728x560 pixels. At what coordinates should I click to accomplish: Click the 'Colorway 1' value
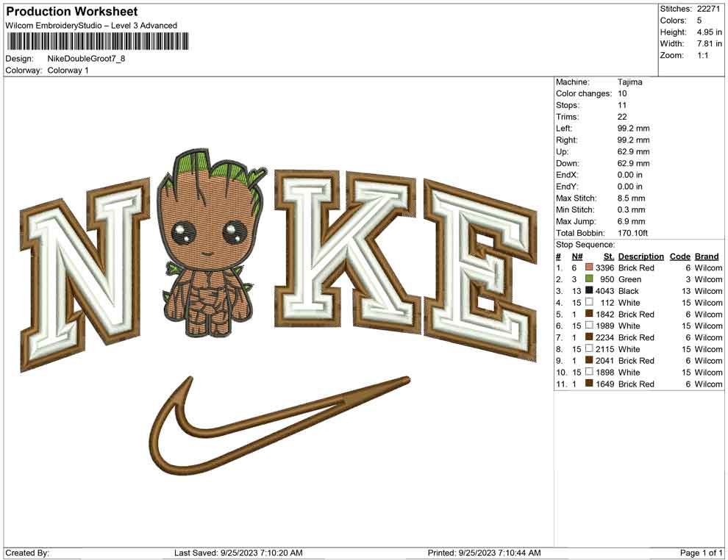pos(68,70)
